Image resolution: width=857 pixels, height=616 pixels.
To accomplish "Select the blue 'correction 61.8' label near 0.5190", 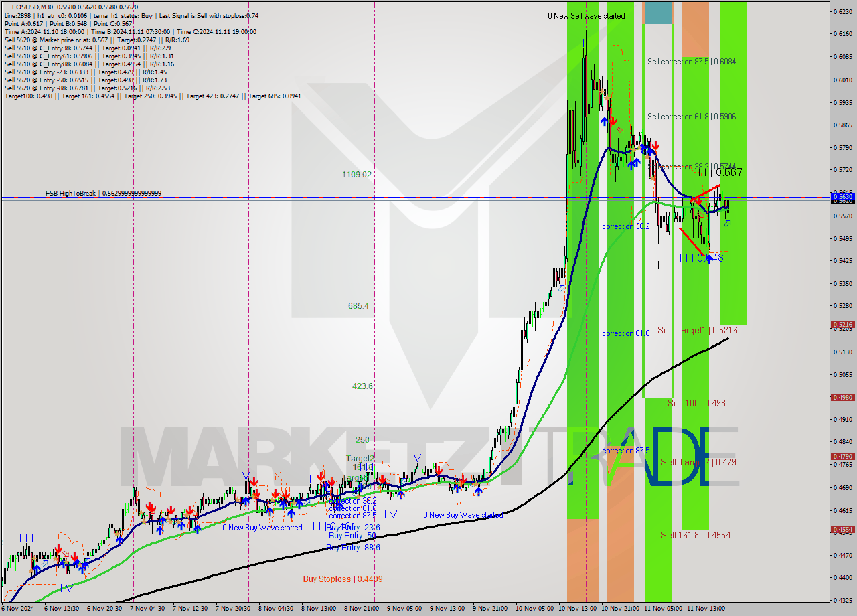I will pos(626,333).
